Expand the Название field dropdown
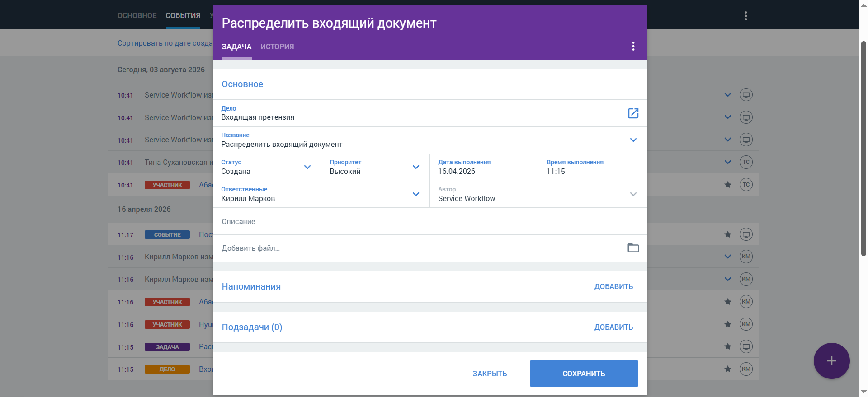Screen dimensions: 868x397 click(633, 140)
